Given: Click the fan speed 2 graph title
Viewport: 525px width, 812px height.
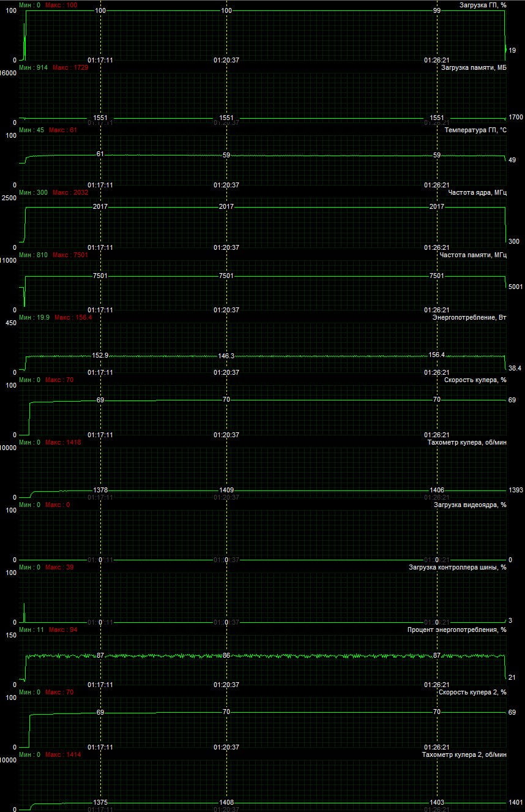Looking at the screenshot, I should pos(472,692).
